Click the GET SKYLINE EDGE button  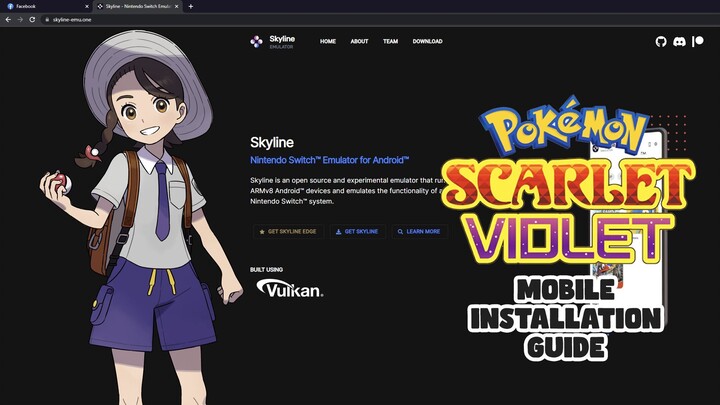(x=288, y=231)
